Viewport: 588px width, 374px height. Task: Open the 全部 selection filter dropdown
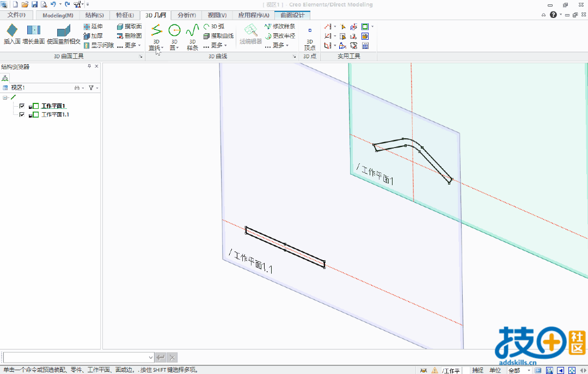(x=519, y=370)
